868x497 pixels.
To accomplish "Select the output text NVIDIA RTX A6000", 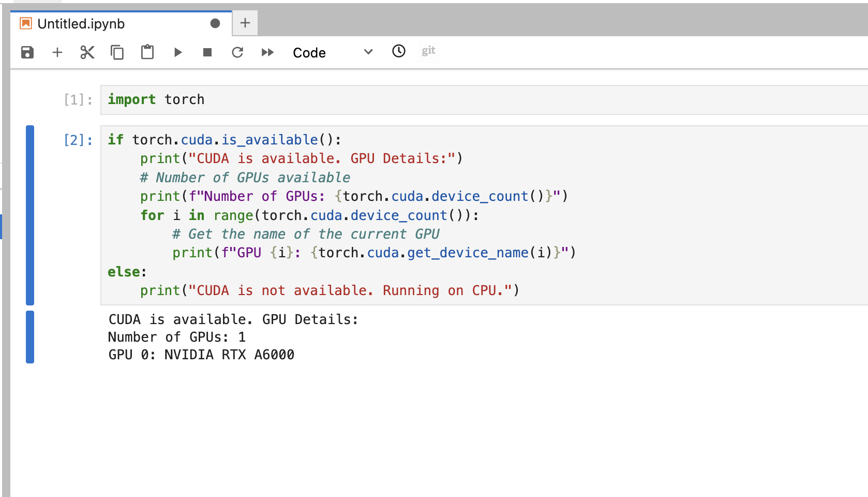I will tap(229, 355).
